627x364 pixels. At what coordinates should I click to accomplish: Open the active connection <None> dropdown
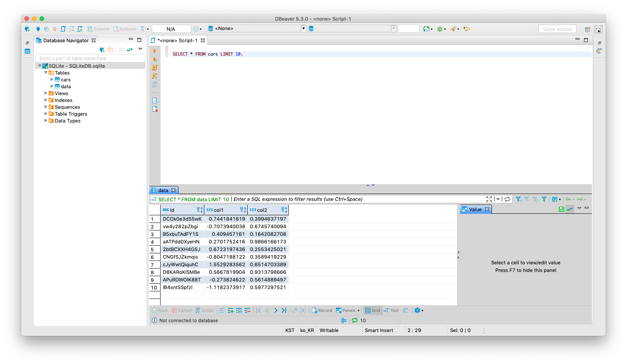point(303,29)
